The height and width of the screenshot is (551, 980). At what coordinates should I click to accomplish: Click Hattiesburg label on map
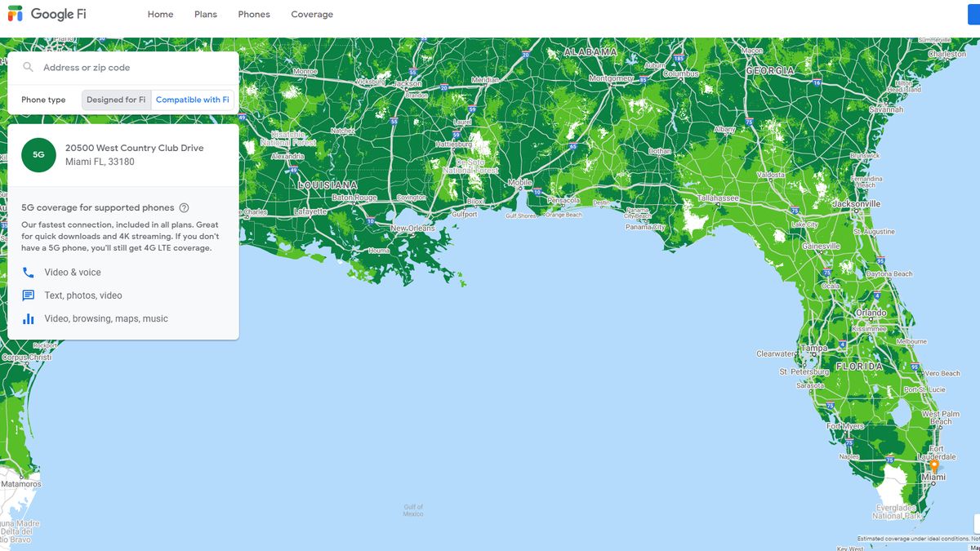[455, 144]
